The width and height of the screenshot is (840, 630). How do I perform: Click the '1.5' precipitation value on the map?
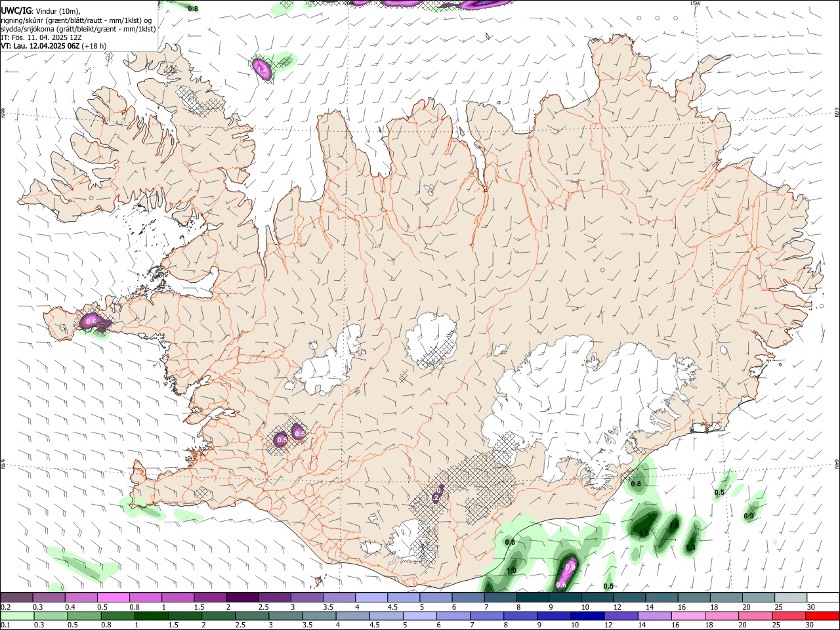[x=644, y=533]
